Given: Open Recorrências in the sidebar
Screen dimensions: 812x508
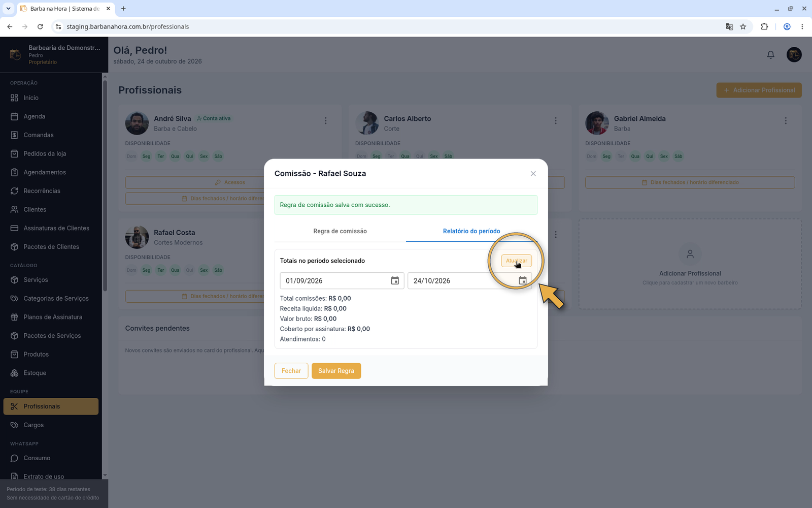Looking at the screenshot, I should (x=51, y=191).
